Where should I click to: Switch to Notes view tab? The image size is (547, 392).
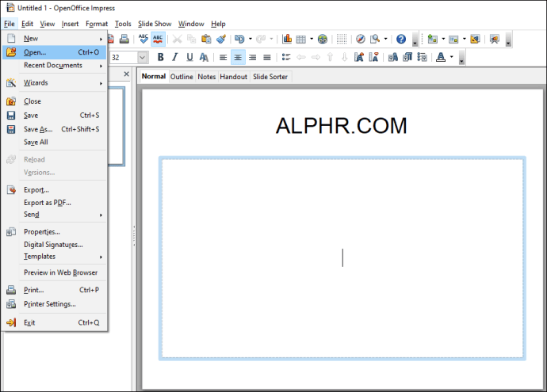pos(207,77)
